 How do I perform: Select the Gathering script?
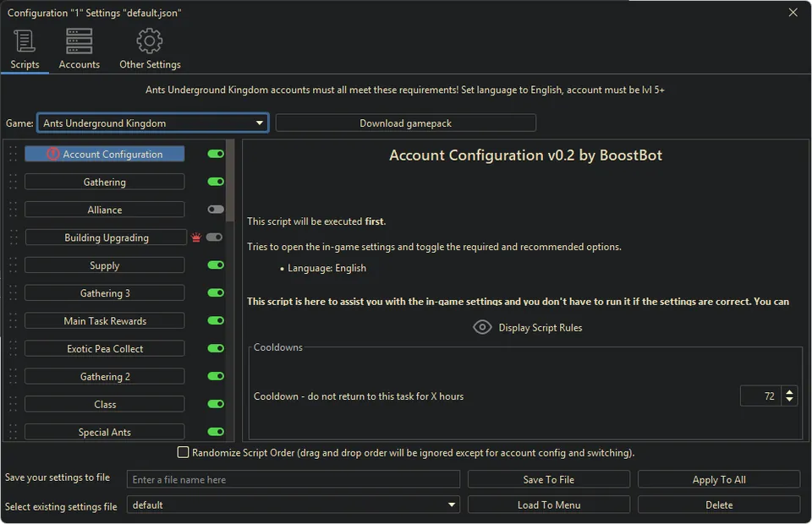(105, 182)
